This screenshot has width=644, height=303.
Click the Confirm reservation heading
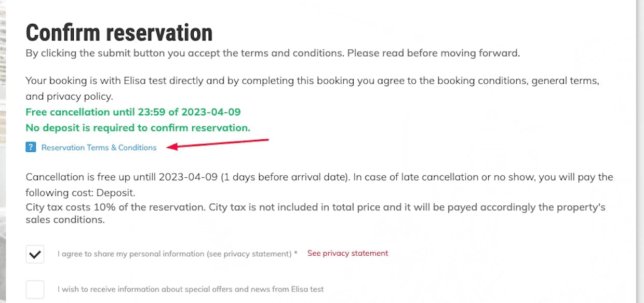tap(119, 33)
